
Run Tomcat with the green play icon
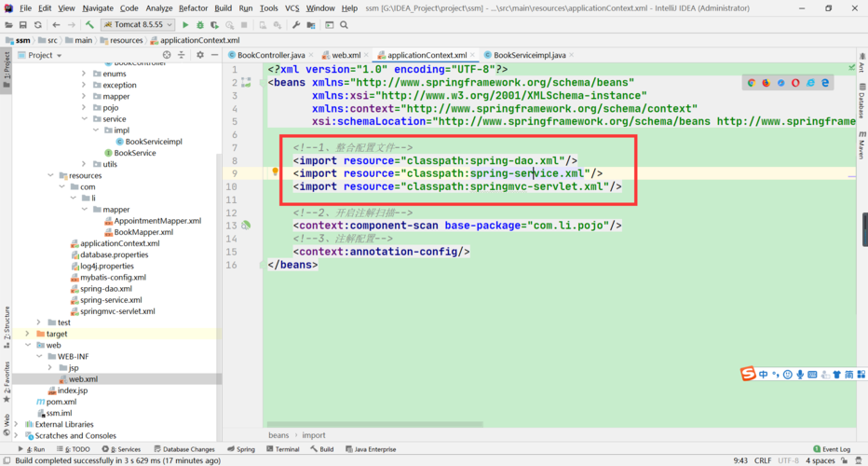tap(185, 25)
